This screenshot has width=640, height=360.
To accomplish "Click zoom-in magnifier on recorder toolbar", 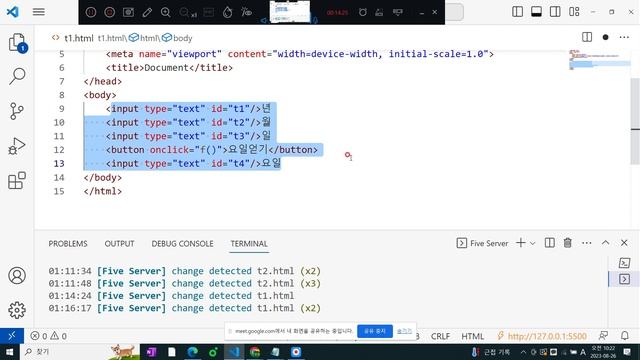I will (x=165, y=12).
